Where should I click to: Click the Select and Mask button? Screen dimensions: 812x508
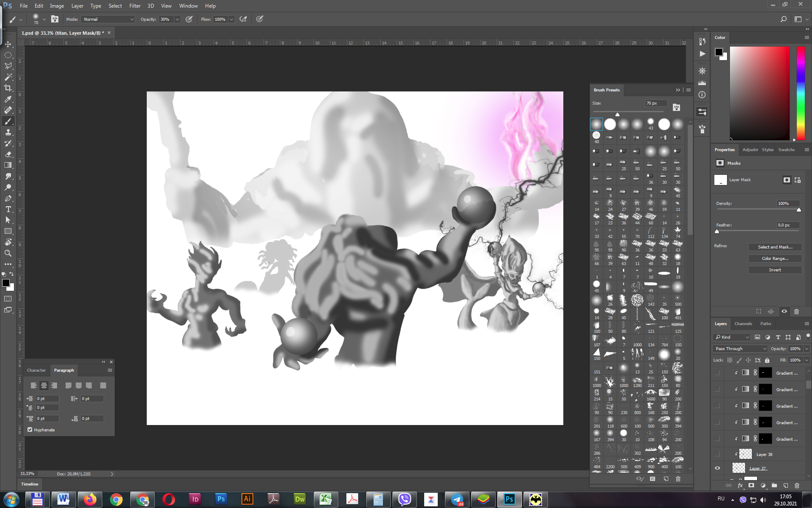(x=775, y=247)
